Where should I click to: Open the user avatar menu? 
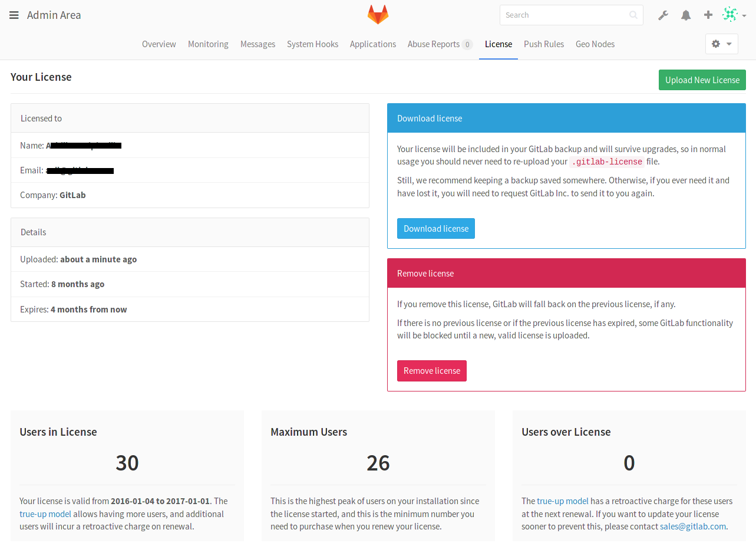(x=734, y=15)
